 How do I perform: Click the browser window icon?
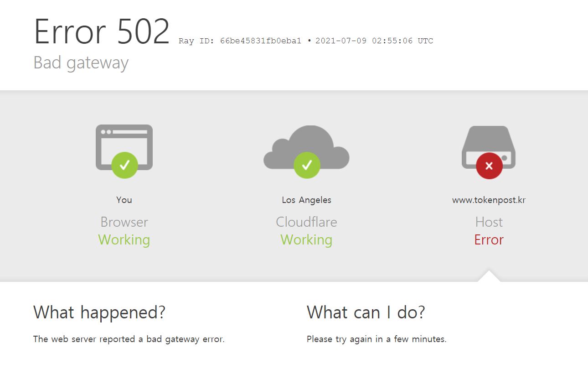[124, 147]
